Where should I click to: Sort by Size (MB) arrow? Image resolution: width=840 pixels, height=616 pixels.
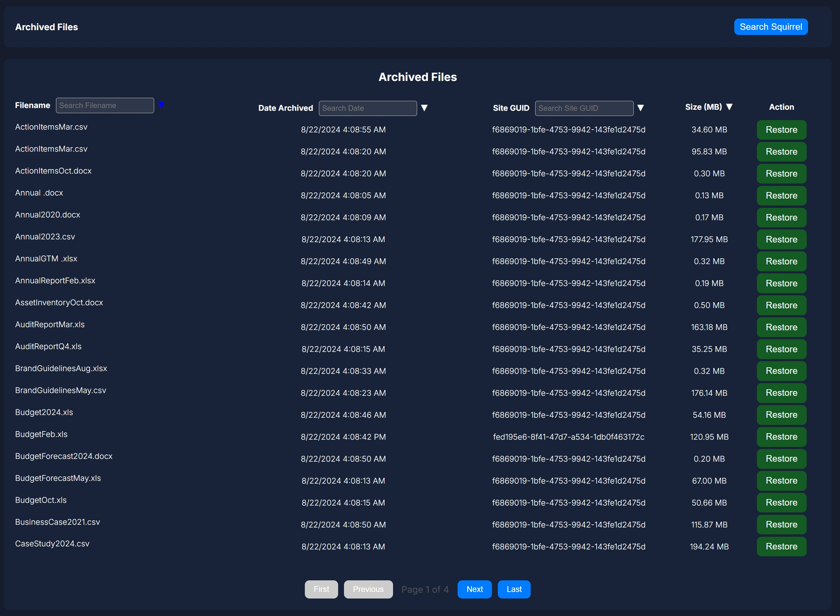729,107
